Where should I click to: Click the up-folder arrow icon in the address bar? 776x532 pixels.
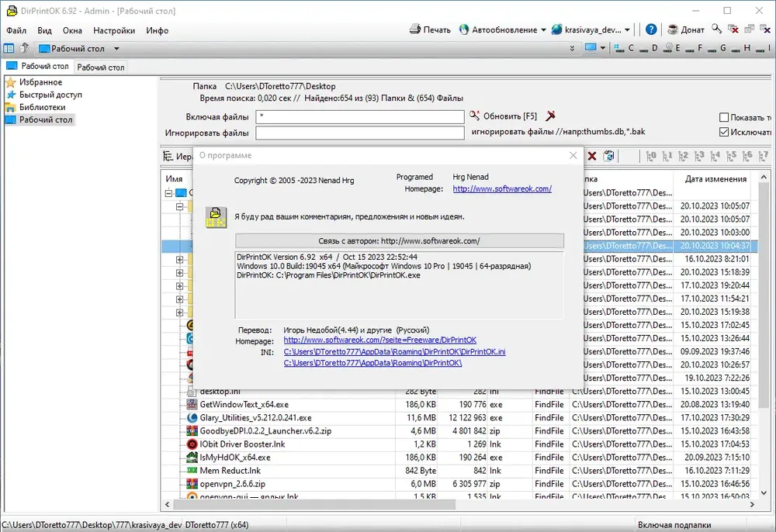[24, 48]
